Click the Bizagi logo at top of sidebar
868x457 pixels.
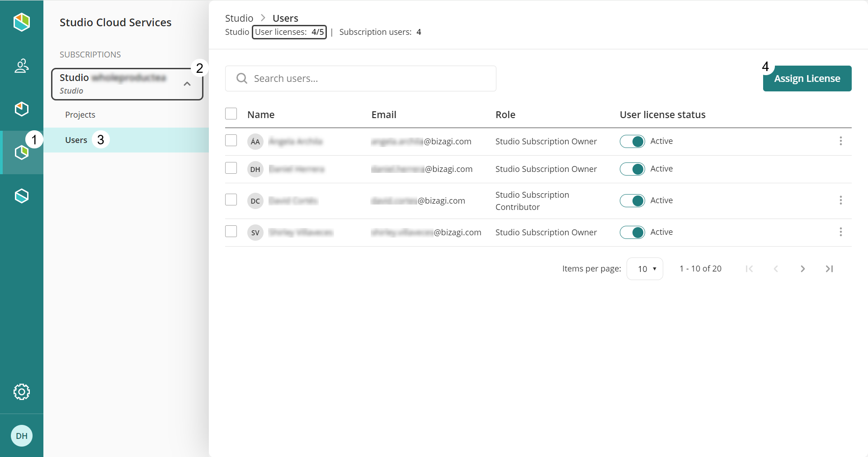[22, 22]
